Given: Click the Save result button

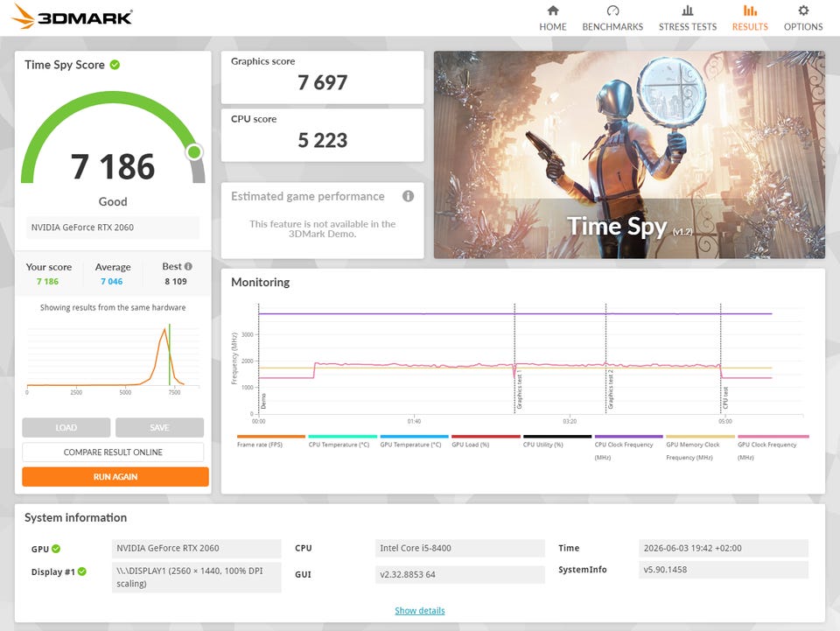Looking at the screenshot, I should [x=159, y=427].
